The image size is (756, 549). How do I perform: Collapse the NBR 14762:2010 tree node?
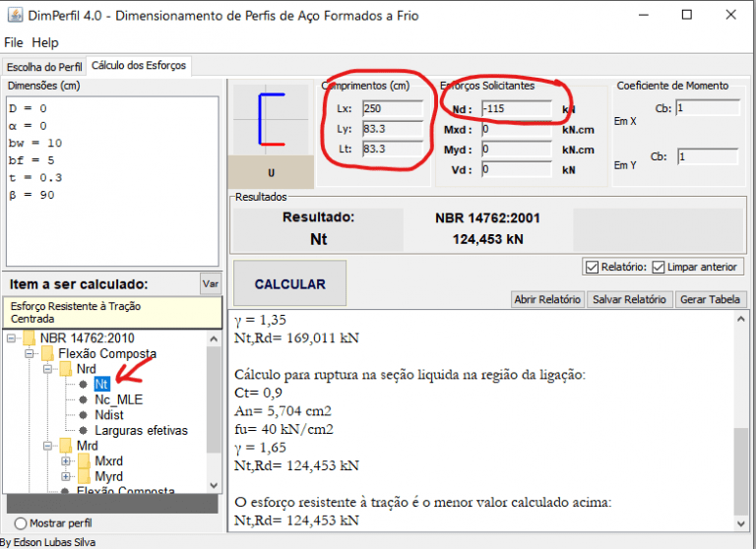pyautogui.click(x=11, y=338)
